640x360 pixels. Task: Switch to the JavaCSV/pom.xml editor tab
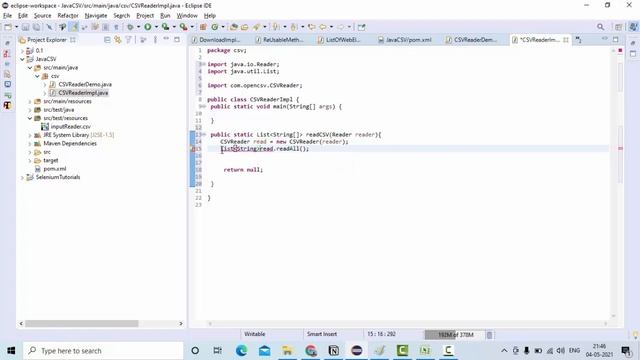coord(404,40)
